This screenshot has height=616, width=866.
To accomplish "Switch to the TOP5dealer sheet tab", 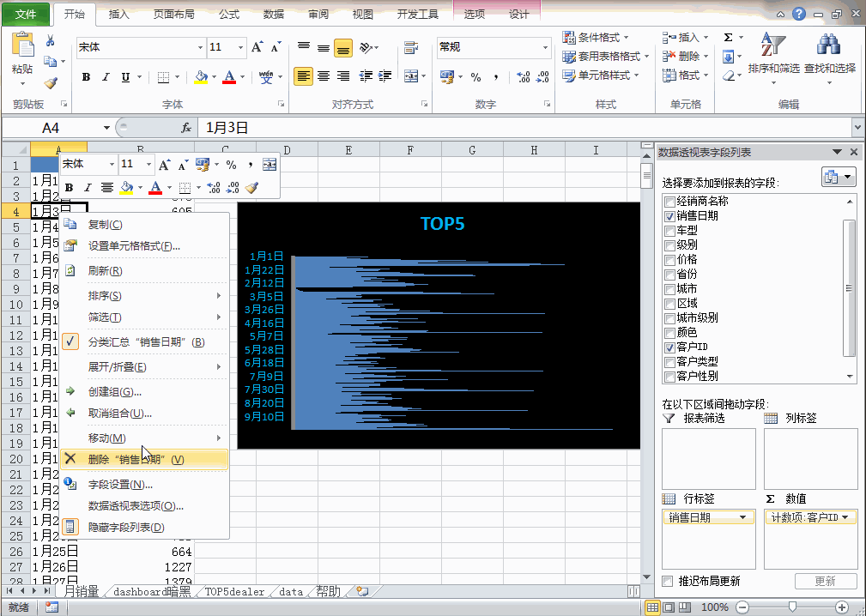I will point(234,592).
